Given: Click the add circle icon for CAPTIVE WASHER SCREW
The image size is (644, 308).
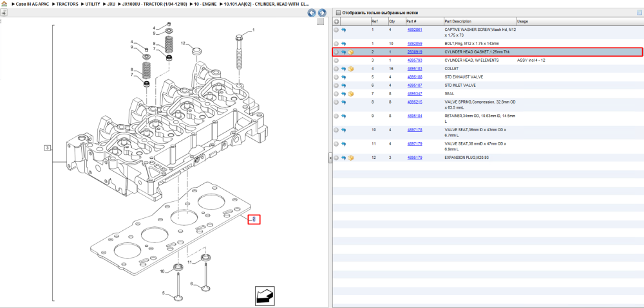Looking at the screenshot, I should tap(336, 30).
